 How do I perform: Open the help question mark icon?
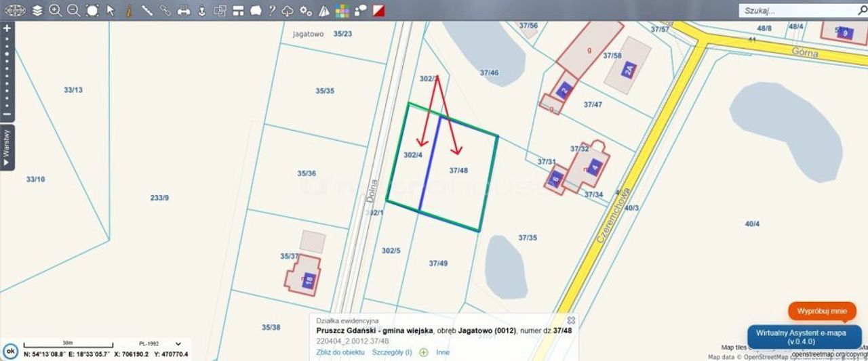coord(271,10)
